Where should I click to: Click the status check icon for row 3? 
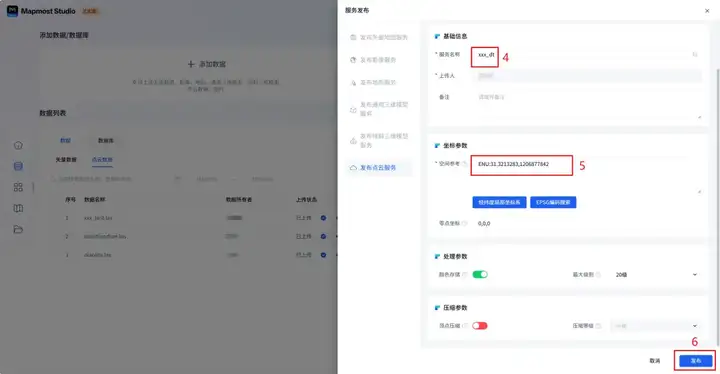click(323, 255)
